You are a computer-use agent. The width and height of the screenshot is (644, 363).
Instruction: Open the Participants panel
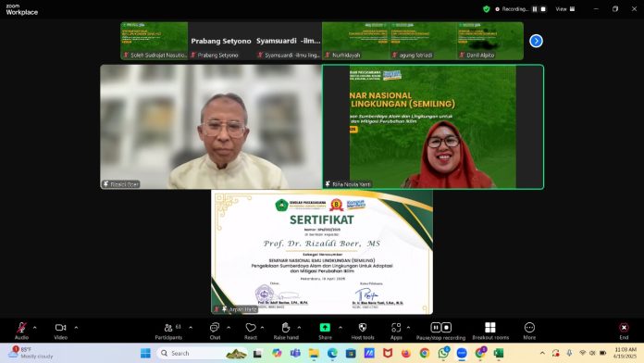click(168, 331)
